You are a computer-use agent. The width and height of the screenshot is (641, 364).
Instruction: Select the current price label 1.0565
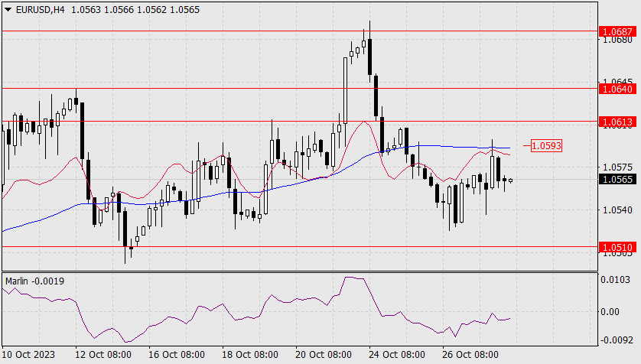[x=617, y=180]
